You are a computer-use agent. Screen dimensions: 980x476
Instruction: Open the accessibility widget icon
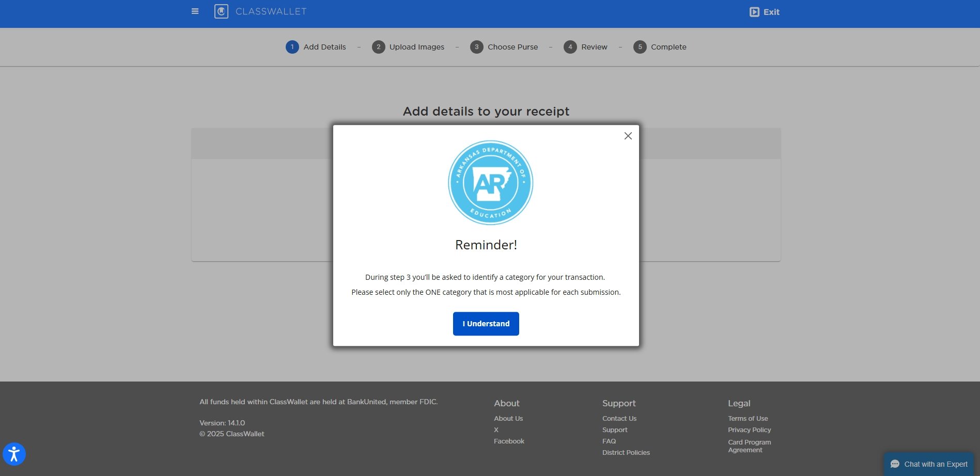pyautogui.click(x=14, y=454)
